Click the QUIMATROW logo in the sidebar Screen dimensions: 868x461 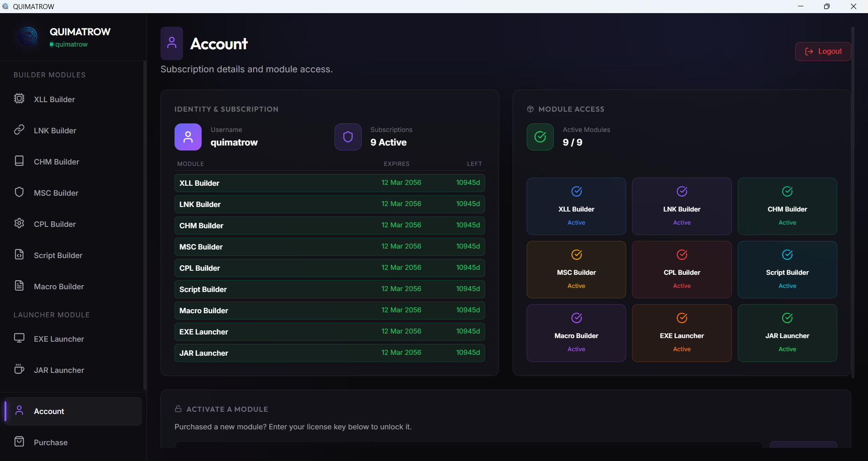pos(28,36)
